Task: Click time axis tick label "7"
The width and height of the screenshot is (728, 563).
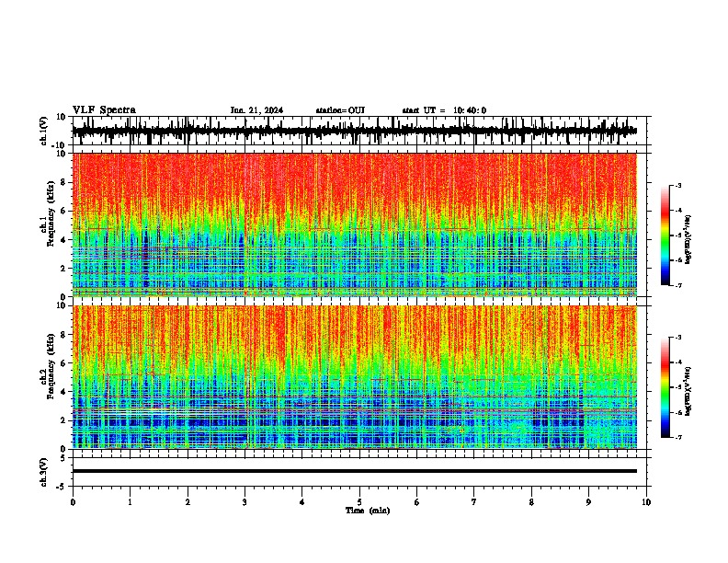Action: [474, 502]
